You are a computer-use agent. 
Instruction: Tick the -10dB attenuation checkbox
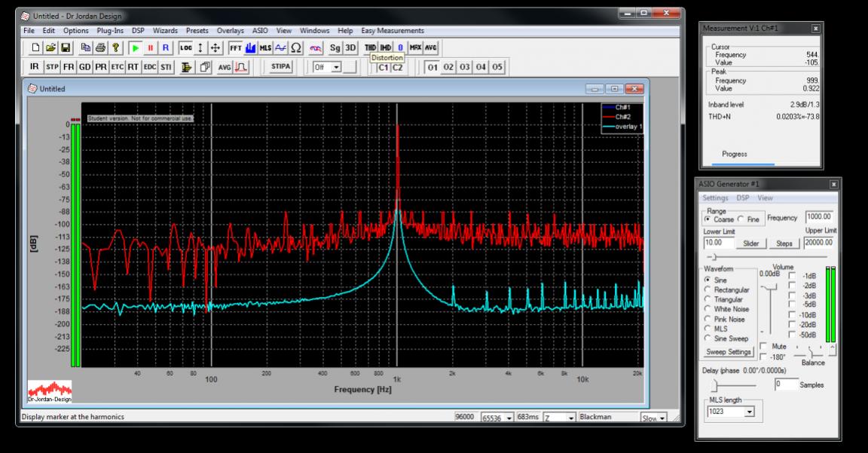coord(792,314)
